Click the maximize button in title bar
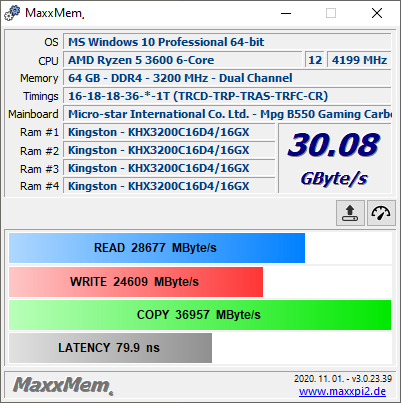Screen dimensions: 401x403 point(331,13)
